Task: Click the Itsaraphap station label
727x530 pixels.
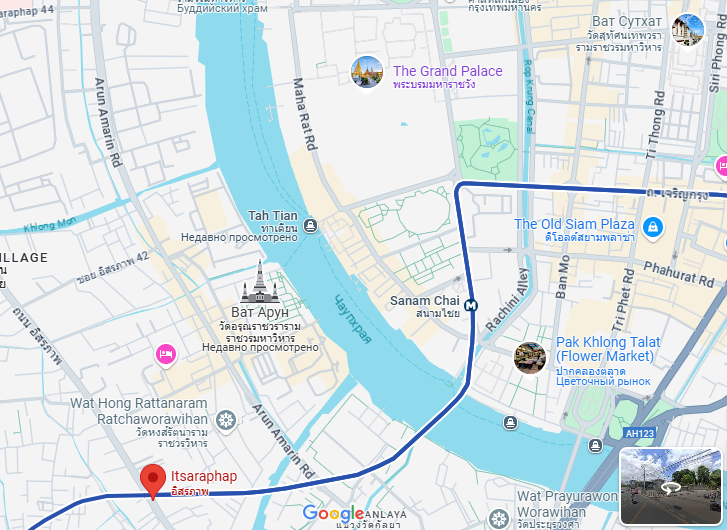Action: coord(204,476)
